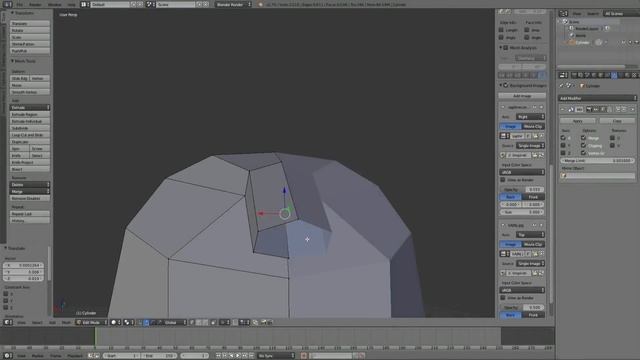
Task: Change the Axis Top dropdown
Action: coord(530,235)
